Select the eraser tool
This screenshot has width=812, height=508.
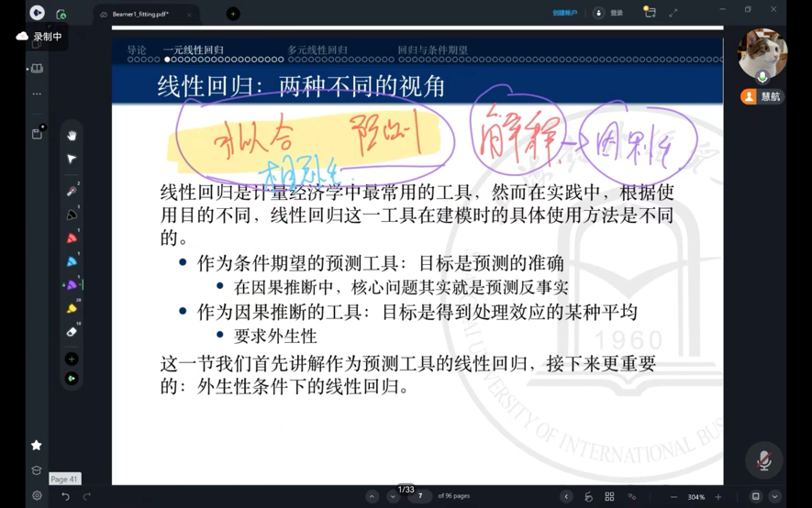coord(72,332)
